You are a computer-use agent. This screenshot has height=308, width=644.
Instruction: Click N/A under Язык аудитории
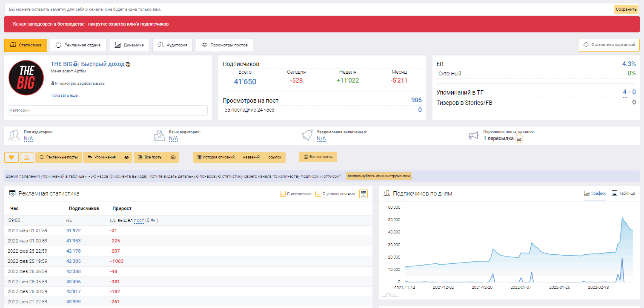coord(173,138)
